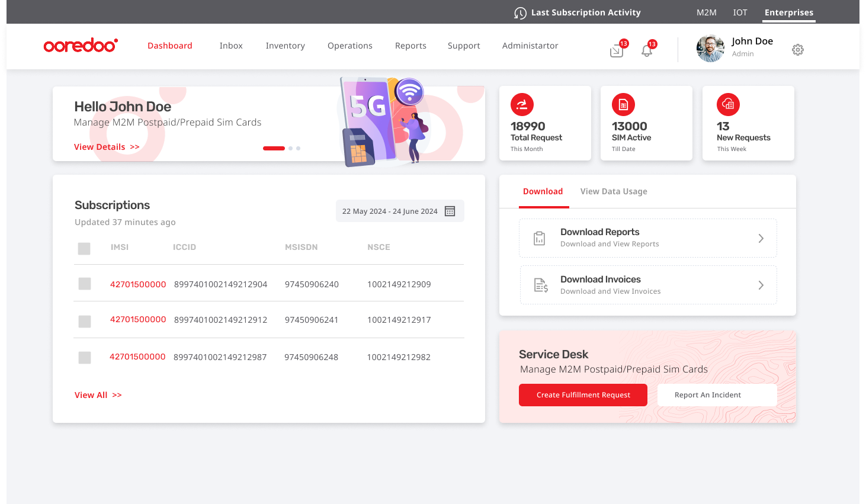Click John Doe's profile avatar
Viewport: 866px width, 504px height.
pyautogui.click(x=710, y=49)
